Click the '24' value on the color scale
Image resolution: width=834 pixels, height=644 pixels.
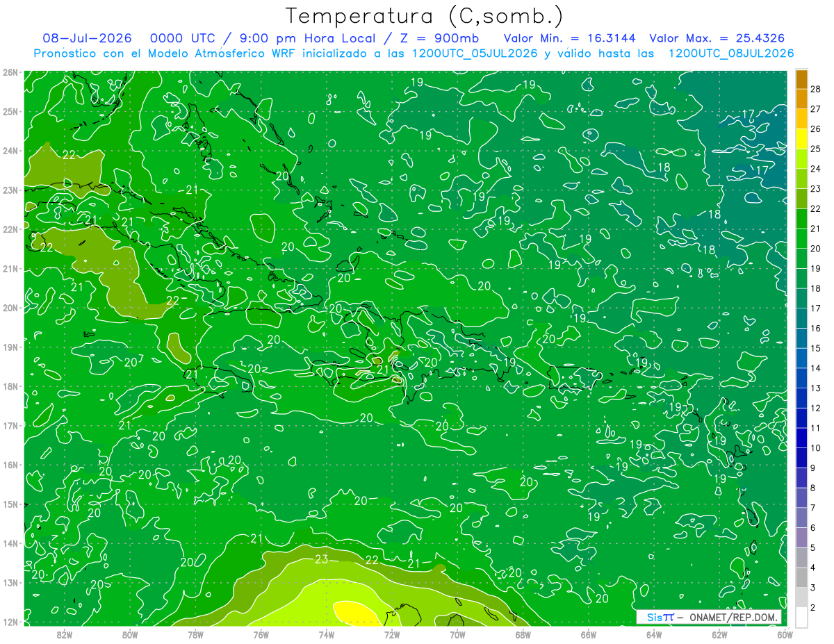(815, 169)
